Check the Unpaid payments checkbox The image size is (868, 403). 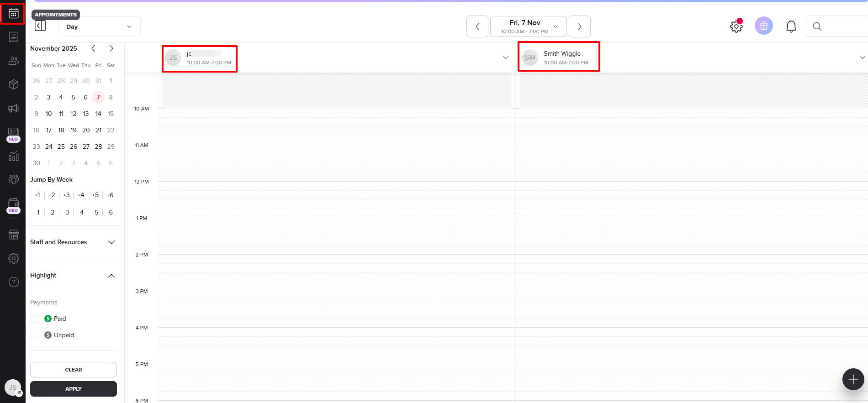click(34, 335)
